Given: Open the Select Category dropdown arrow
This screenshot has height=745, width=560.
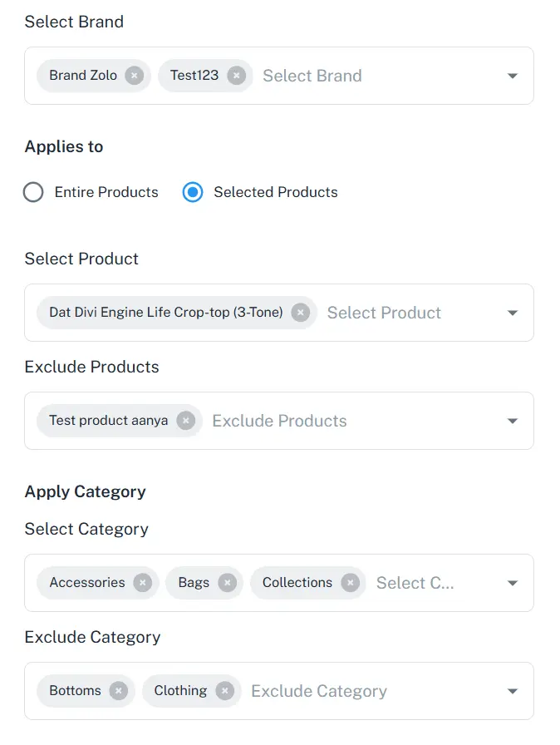Looking at the screenshot, I should (512, 582).
